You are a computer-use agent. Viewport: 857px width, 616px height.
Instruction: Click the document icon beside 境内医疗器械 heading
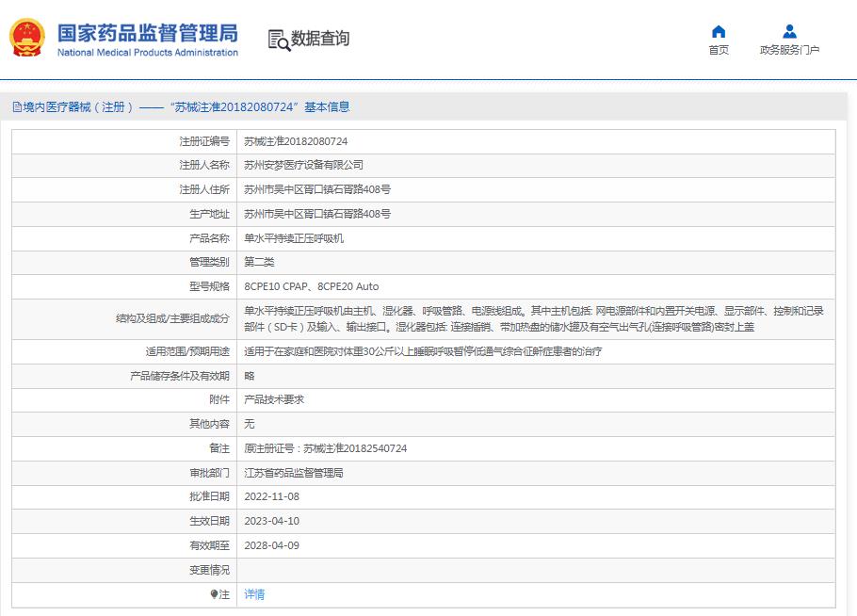[16, 107]
